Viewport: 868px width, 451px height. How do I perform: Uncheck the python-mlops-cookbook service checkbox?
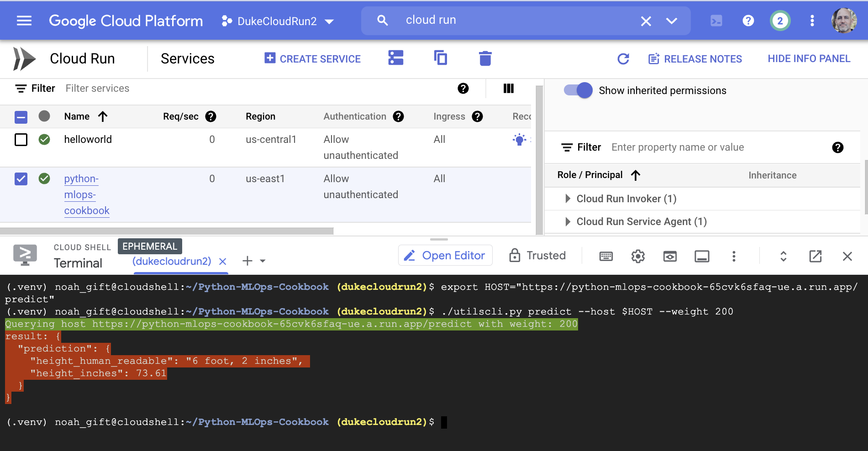point(21,178)
